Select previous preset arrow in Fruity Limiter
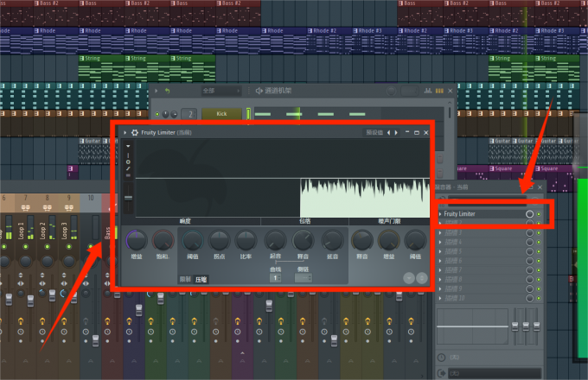The image size is (588, 380). coord(388,132)
